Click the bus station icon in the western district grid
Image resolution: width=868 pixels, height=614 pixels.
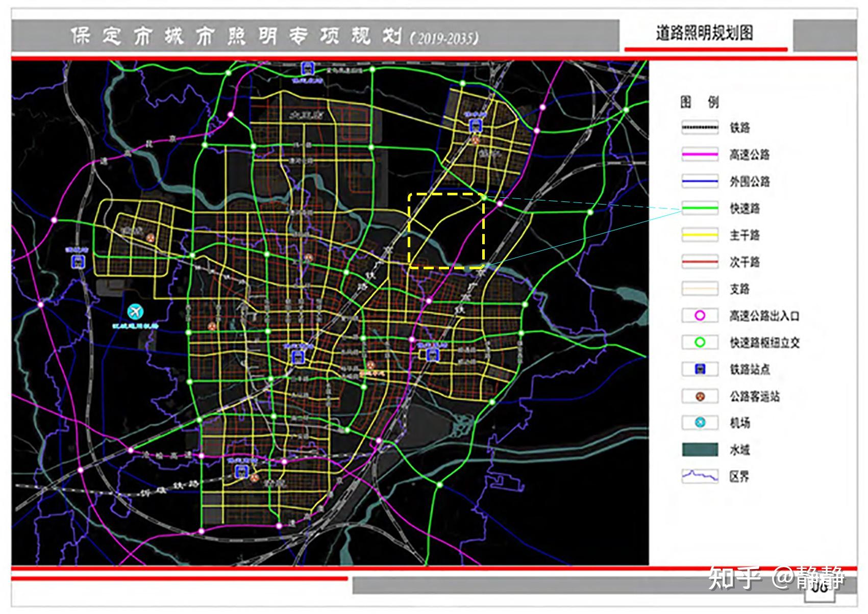click(150, 238)
